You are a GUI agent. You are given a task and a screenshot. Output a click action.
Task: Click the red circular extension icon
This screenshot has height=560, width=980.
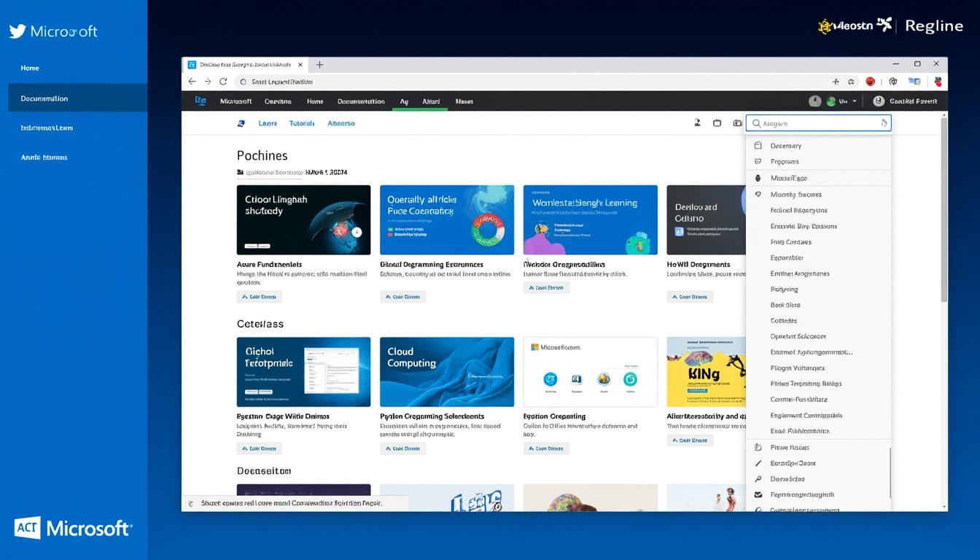870,82
